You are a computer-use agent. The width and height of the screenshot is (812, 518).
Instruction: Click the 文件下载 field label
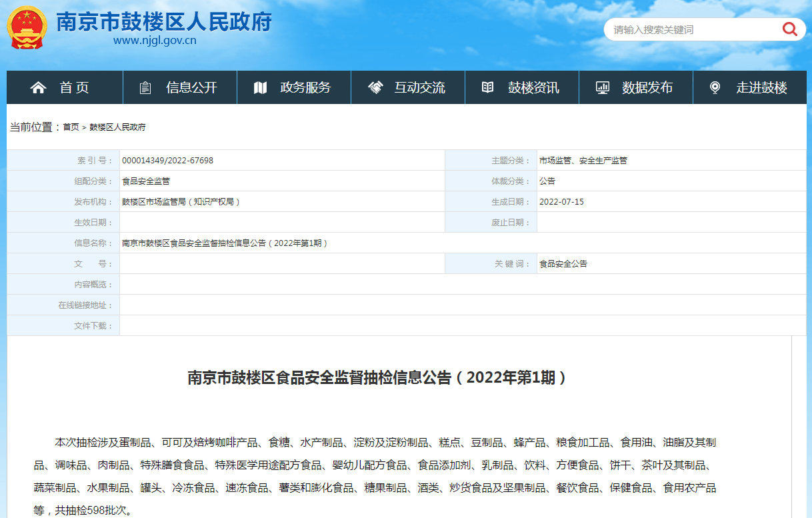point(94,326)
